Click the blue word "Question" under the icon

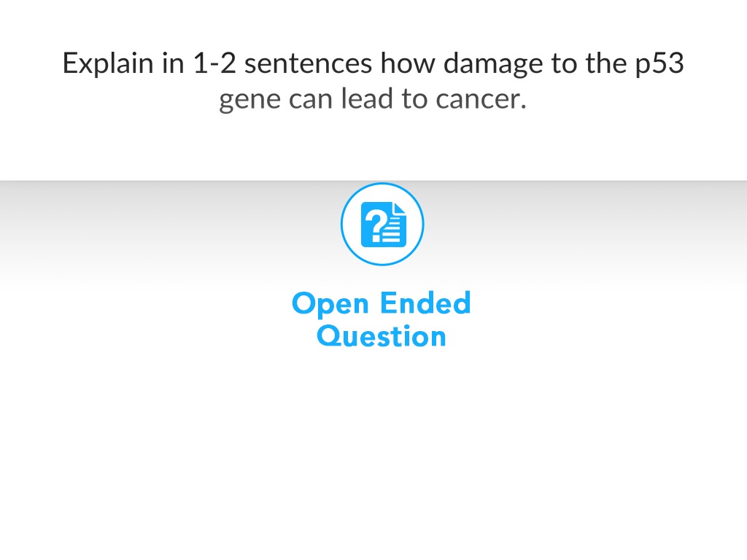[x=382, y=336]
